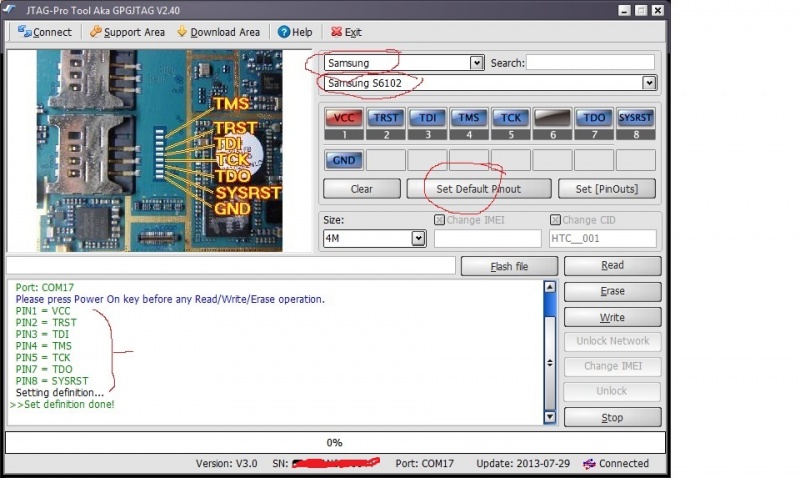Select the TRST pin 2 icon
The height and width of the screenshot is (478, 800).
(x=386, y=118)
